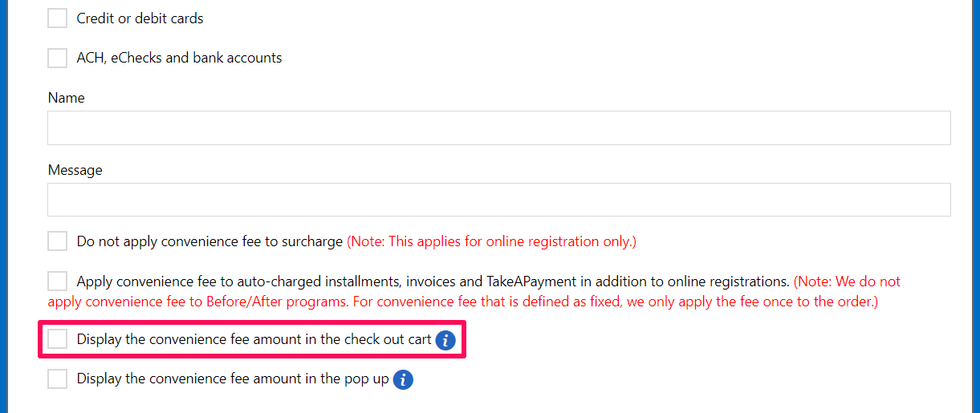The image size is (980, 413).
Task: Click 'Do not apply convenience fee to surcharge' text
Action: pyautogui.click(x=210, y=241)
